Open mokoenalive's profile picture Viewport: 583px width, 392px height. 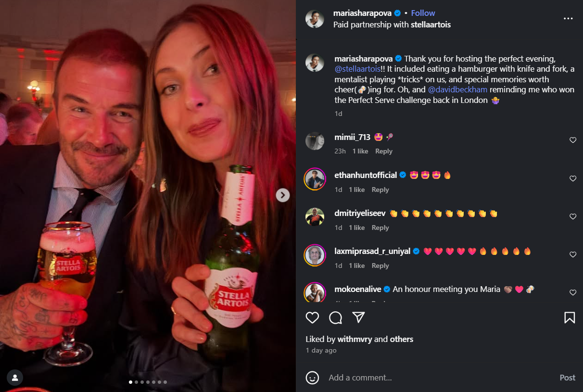point(315,292)
